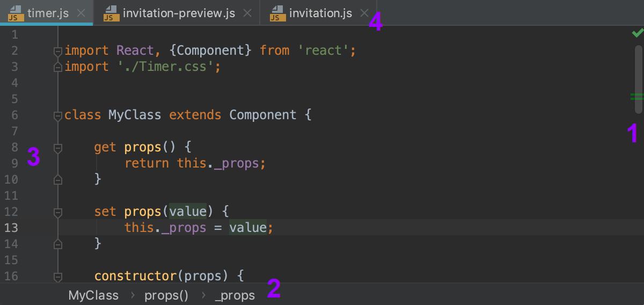Image resolution: width=644 pixels, height=305 pixels.
Task: Collapse the get props() fold marker
Action: tap(58, 148)
